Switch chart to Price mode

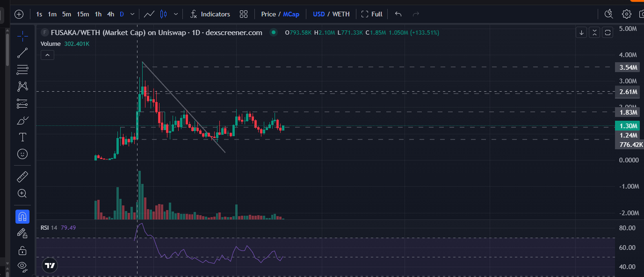(x=268, y=14)
